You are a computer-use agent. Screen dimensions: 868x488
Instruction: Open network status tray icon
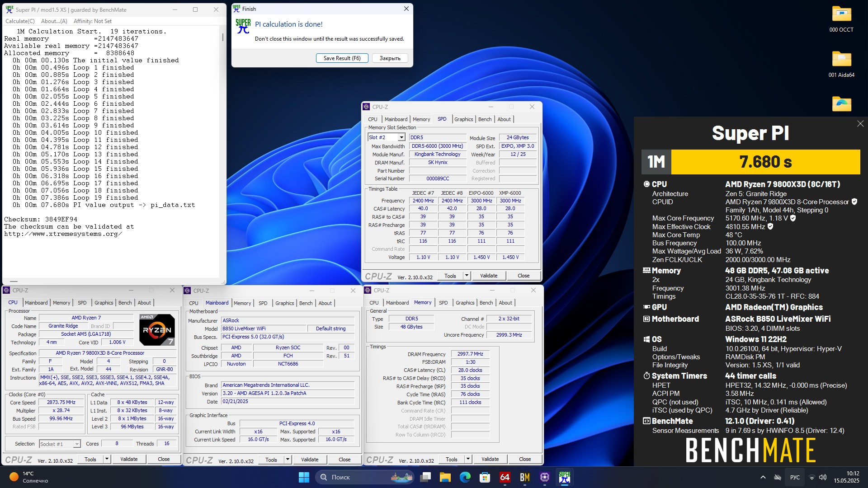(812, 477)
